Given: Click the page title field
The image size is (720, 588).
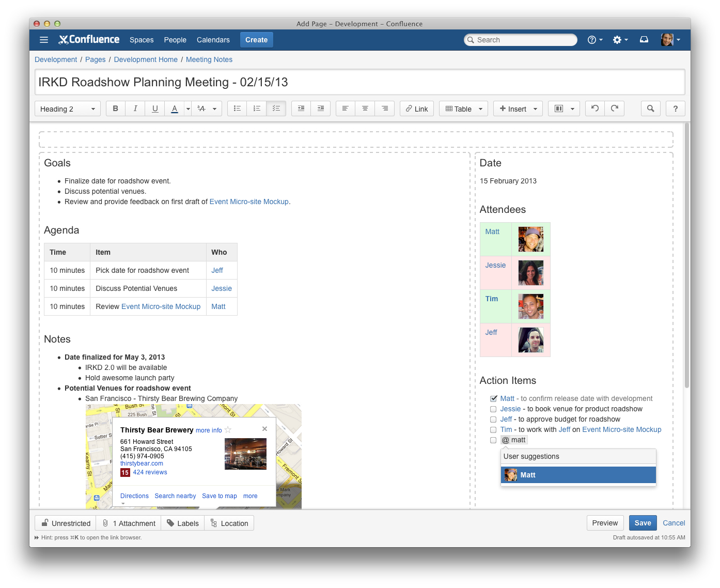Looking at the screenshot, I should (360, 82).
